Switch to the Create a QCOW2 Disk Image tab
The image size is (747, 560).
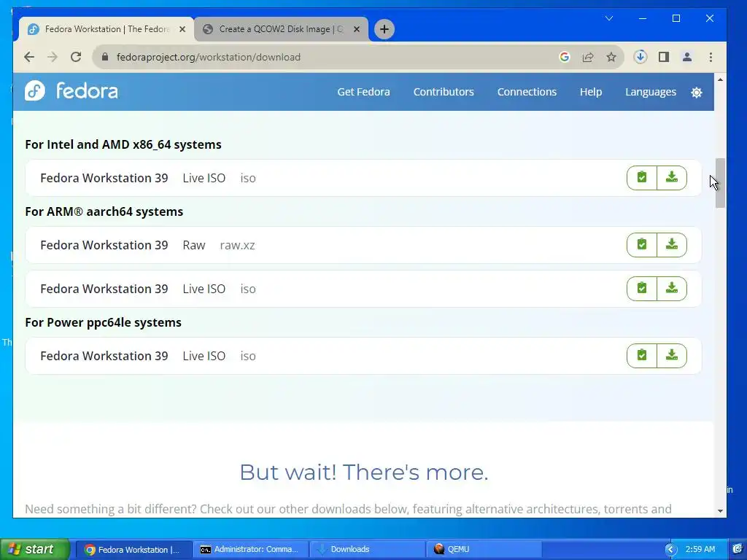click(281, 29)
